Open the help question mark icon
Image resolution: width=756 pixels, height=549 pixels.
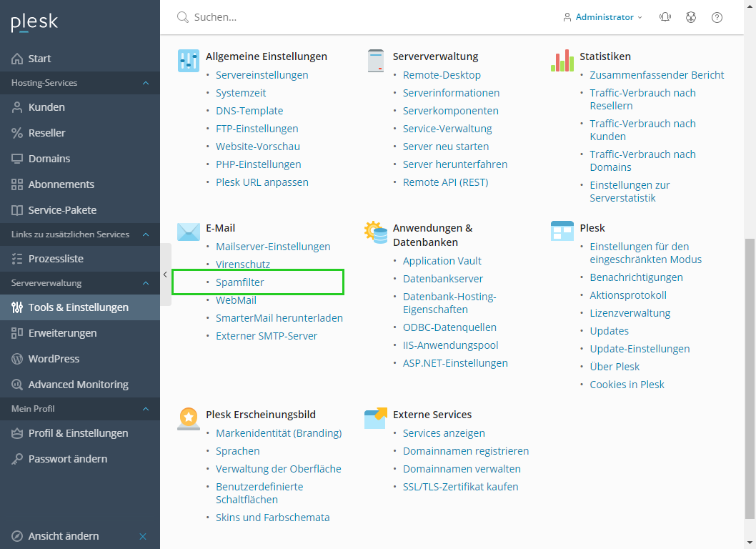pos(717,17)
